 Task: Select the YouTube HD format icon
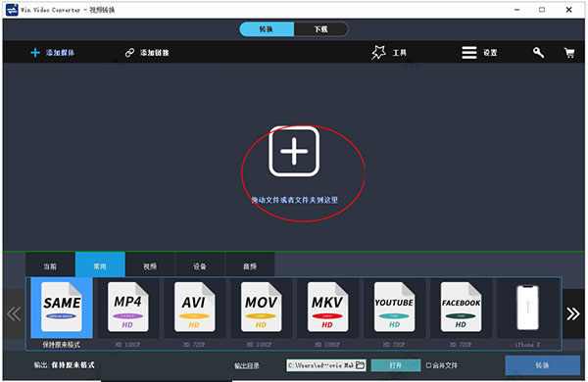394,307
